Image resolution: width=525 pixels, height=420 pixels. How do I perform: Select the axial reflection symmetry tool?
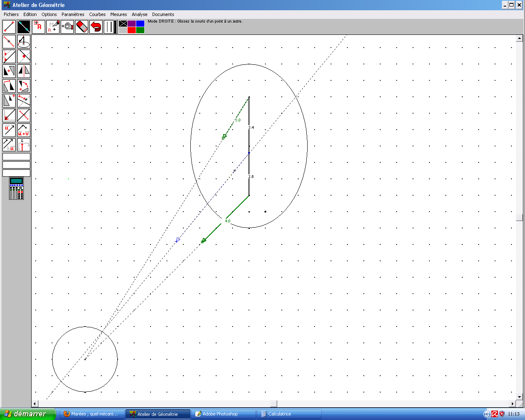coord(24,71)
